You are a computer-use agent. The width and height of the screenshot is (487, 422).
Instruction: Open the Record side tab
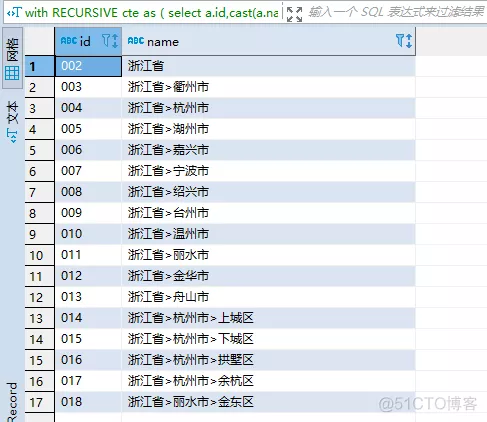point(12,402)
